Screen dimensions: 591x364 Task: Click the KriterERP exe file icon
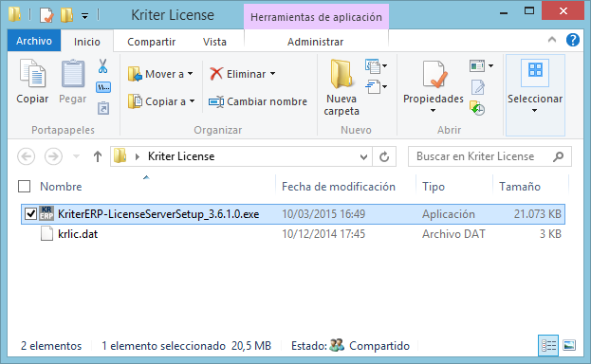46,213
